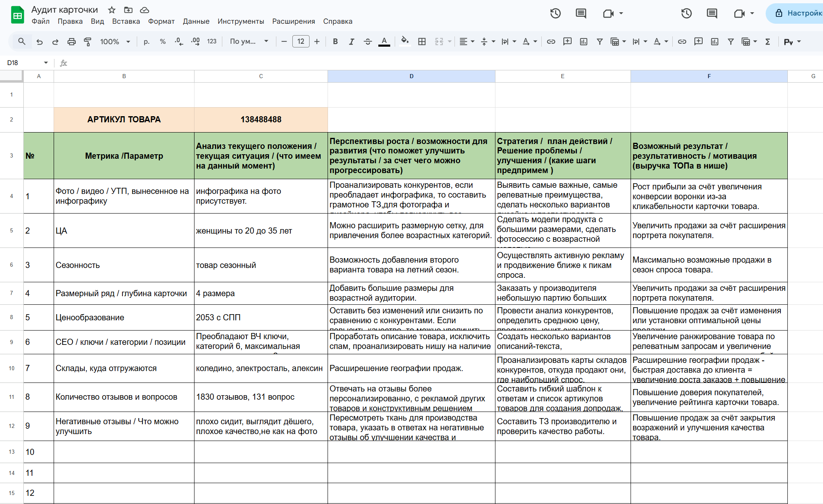Star the Аудит карточки document

(x=112, y=10)
